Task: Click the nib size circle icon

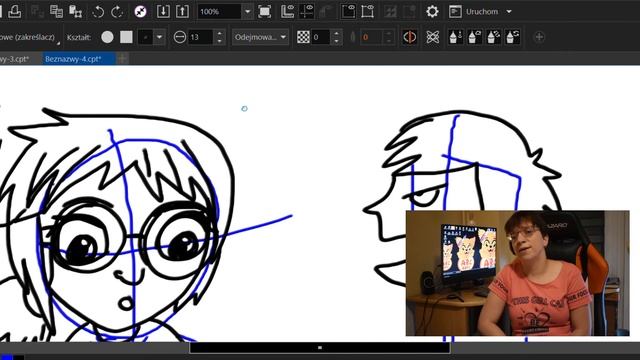Action: tap(180, 37)
